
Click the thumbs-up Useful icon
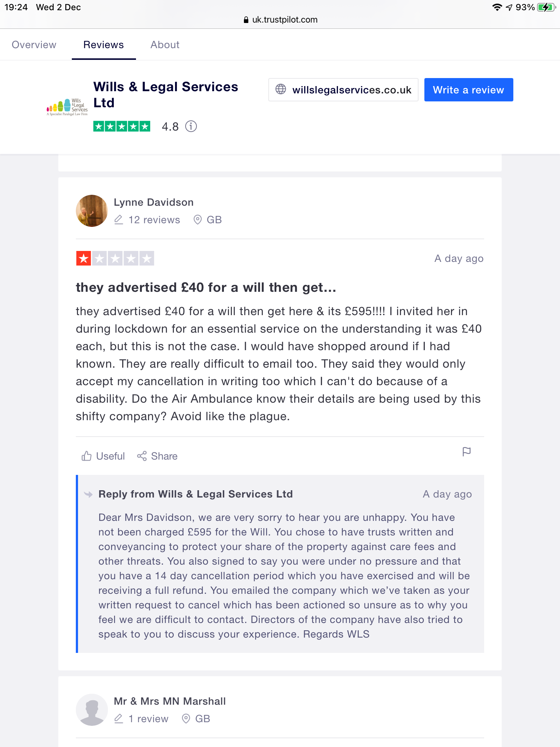click(86, 456)
